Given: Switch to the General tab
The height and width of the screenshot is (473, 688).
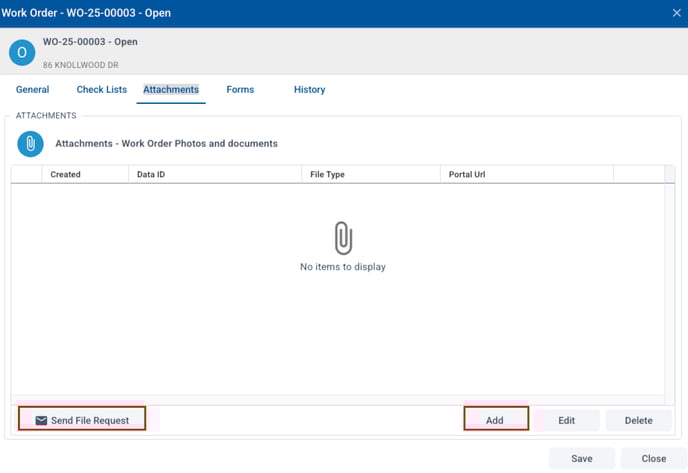Looking at the screenshot, I should click(x=32, y=90).
